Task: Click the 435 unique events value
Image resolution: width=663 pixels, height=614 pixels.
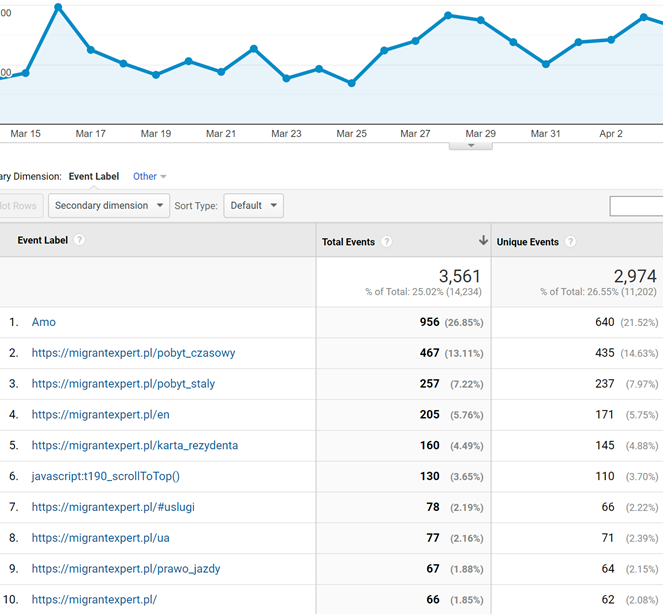Action: tap(605, 353)
